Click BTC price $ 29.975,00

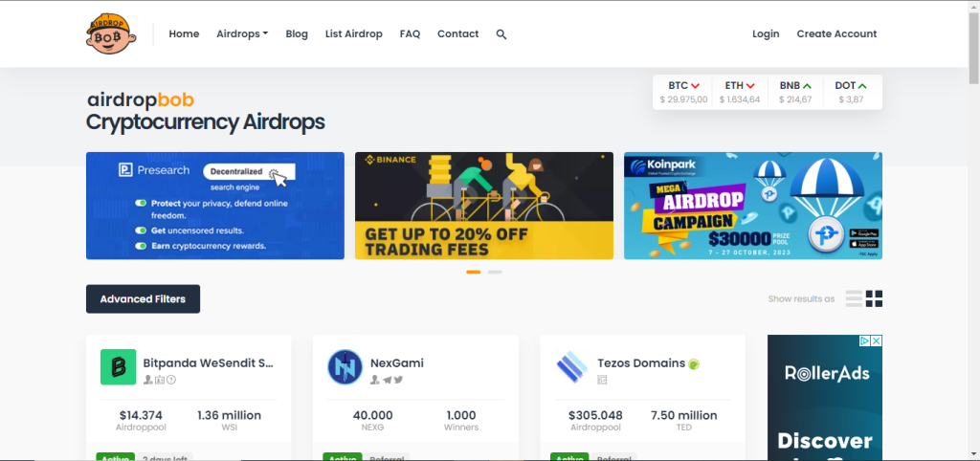(x=683, y=99)
